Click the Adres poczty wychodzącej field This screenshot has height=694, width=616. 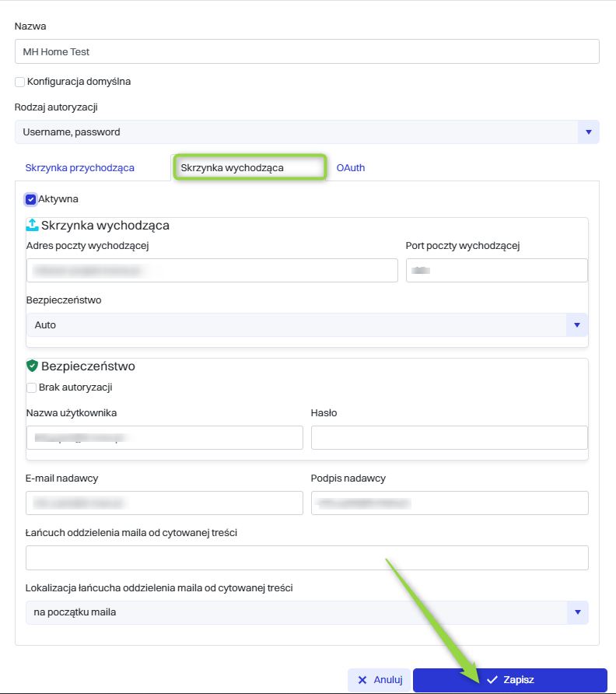(212, 270)
